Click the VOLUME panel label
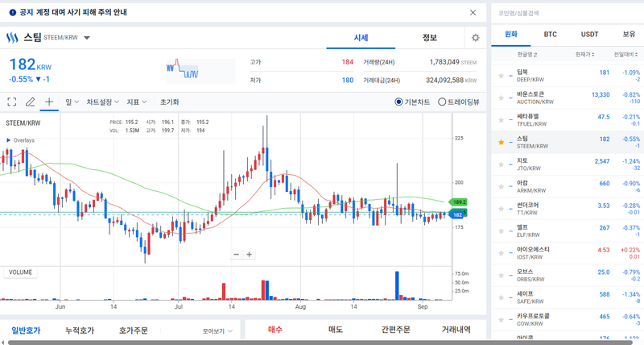644x345 pixels. tap(20, 272)
